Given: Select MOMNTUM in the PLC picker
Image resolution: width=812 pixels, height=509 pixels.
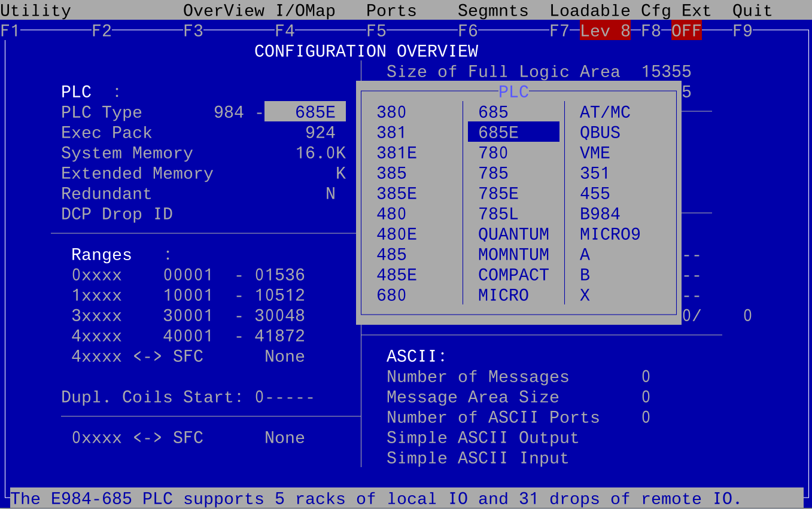Looking at the screenshot, I should click(513, 254).
